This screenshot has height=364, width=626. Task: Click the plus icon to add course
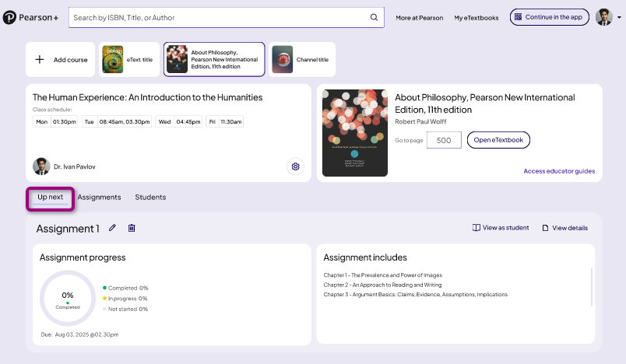click(x=40, y=60)
